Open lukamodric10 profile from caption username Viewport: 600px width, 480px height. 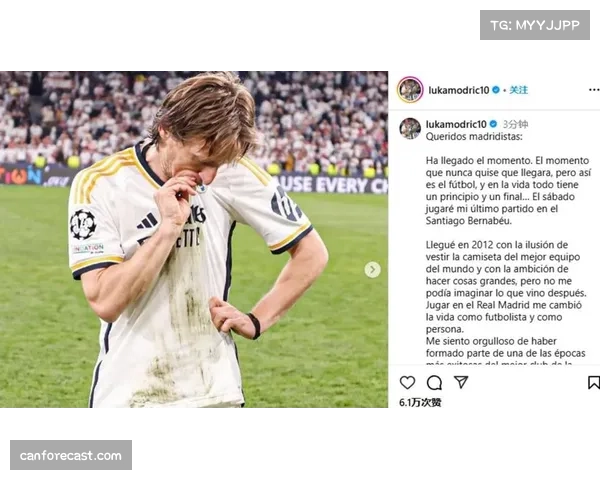(x=456, y=124)
